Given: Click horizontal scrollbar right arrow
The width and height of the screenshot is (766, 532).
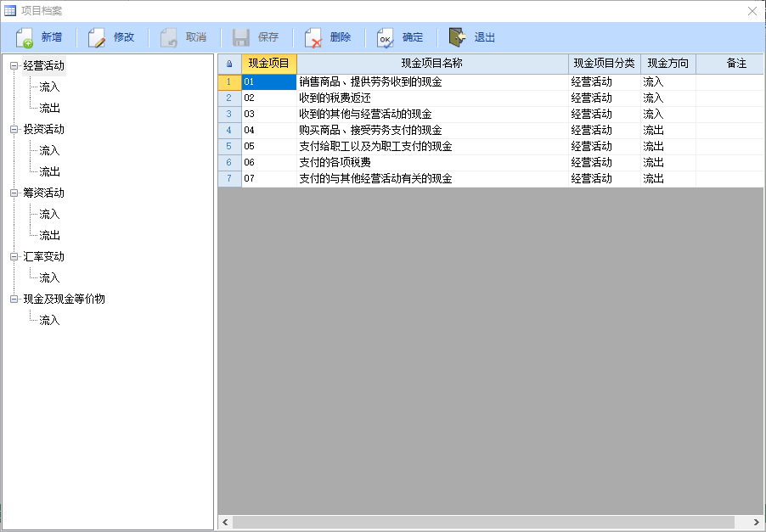Looking at the screenshot, I should point(756,522).
